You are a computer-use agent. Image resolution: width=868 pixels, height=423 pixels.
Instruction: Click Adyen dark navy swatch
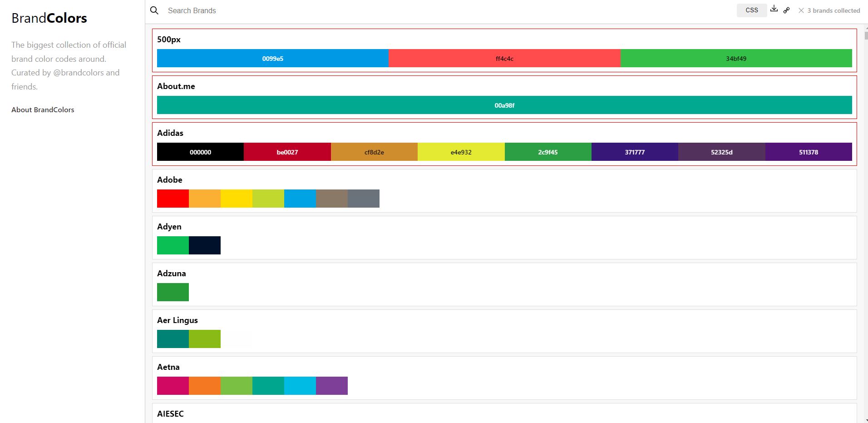(205, 245)
